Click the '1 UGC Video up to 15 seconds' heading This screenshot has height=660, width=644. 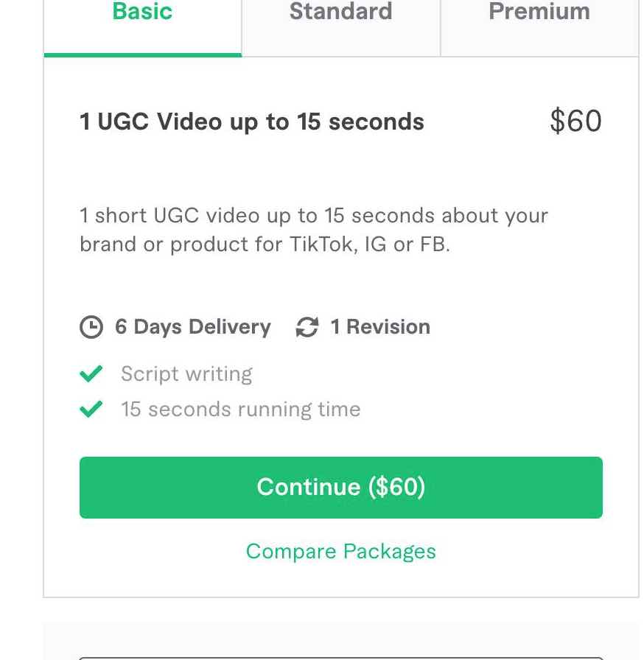pos(252,122)
